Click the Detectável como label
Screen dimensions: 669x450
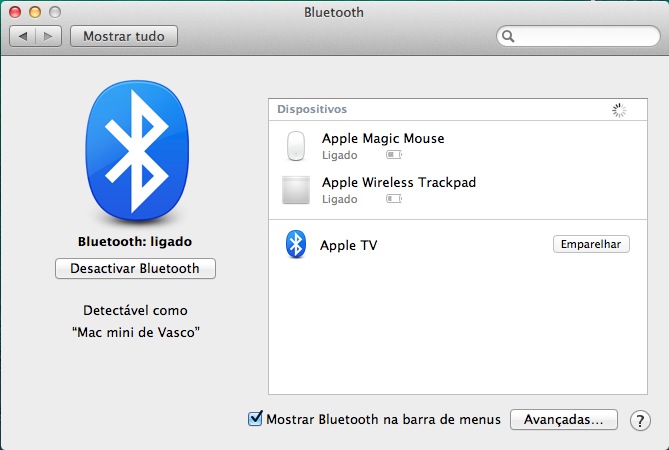pyautogui.click(x=135, y=310)
